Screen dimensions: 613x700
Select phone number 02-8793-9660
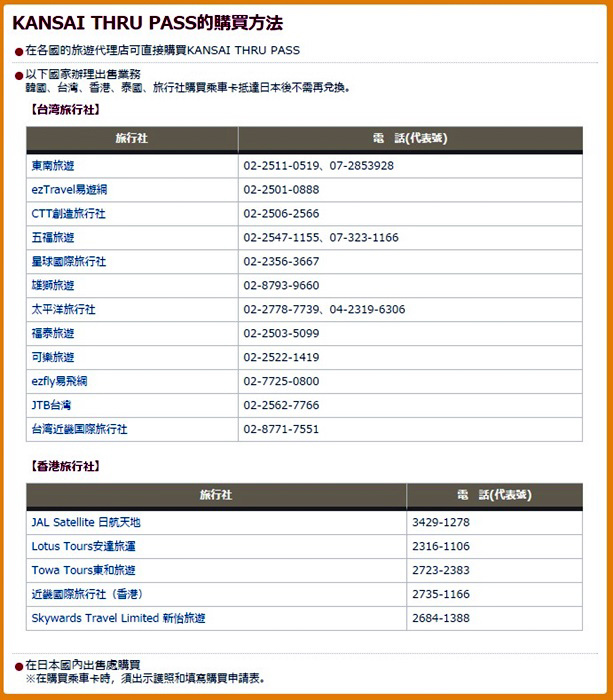click(281, 285)
